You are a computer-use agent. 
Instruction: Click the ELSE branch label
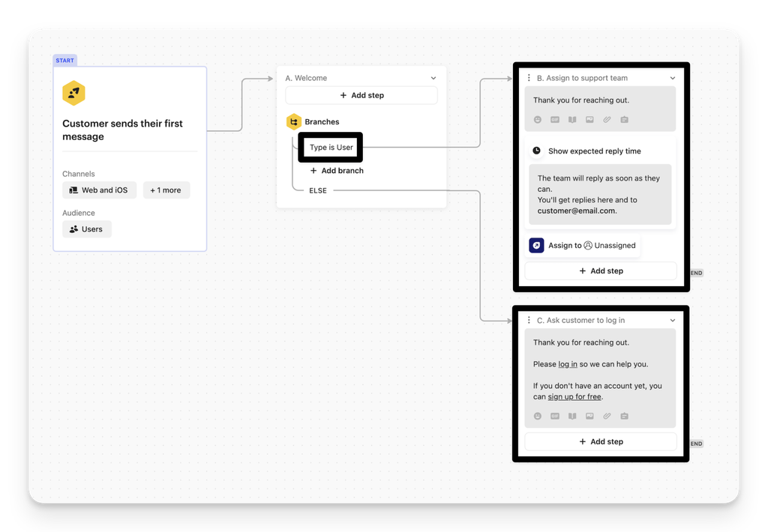pyautogui.click(x=318, y=190)
